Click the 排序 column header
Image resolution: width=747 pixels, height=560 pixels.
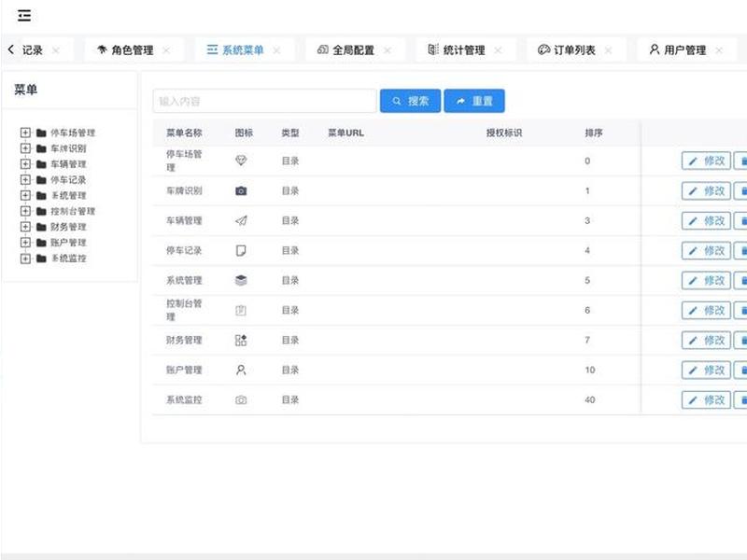pos(594,133)
